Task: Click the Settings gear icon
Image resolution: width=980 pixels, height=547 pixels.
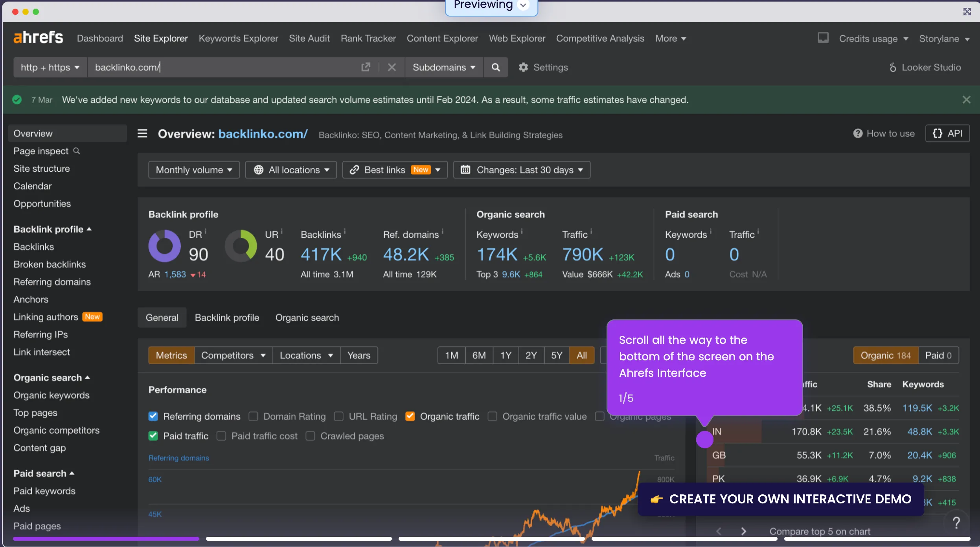Action: click(523, 67)
